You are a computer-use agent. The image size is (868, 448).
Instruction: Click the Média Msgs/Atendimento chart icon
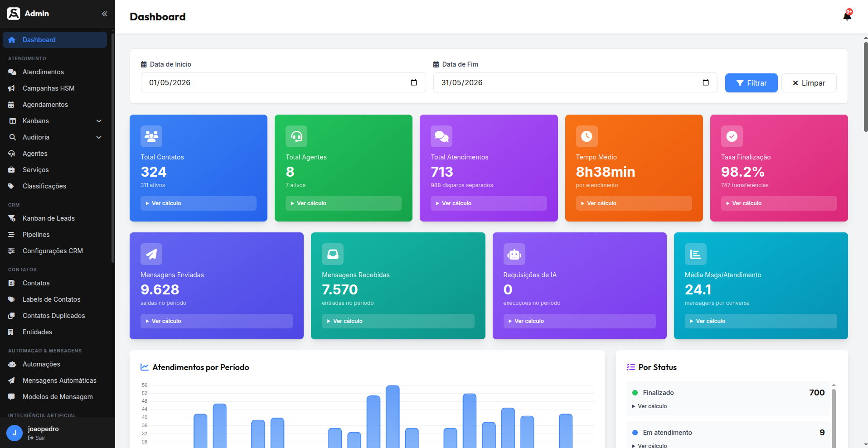coord(696,254)
